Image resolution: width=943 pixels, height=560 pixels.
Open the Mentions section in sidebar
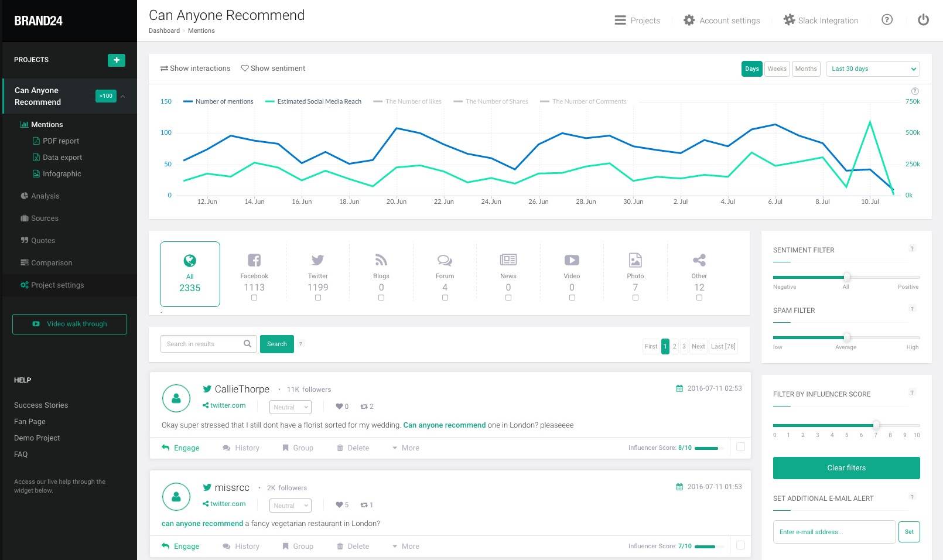[48, 124]
